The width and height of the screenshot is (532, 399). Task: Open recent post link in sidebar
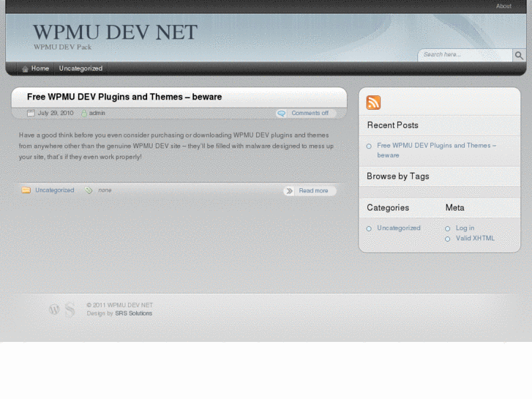436,150
